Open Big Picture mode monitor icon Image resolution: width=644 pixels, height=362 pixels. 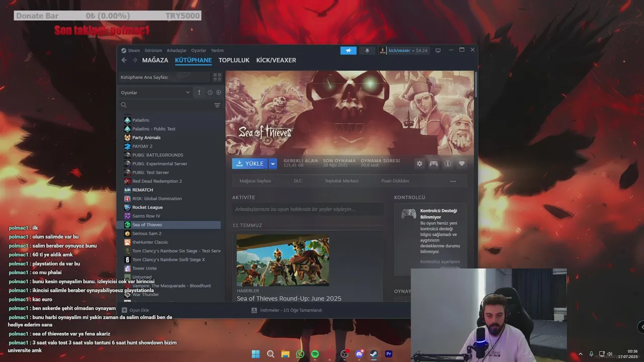(438, 50)
